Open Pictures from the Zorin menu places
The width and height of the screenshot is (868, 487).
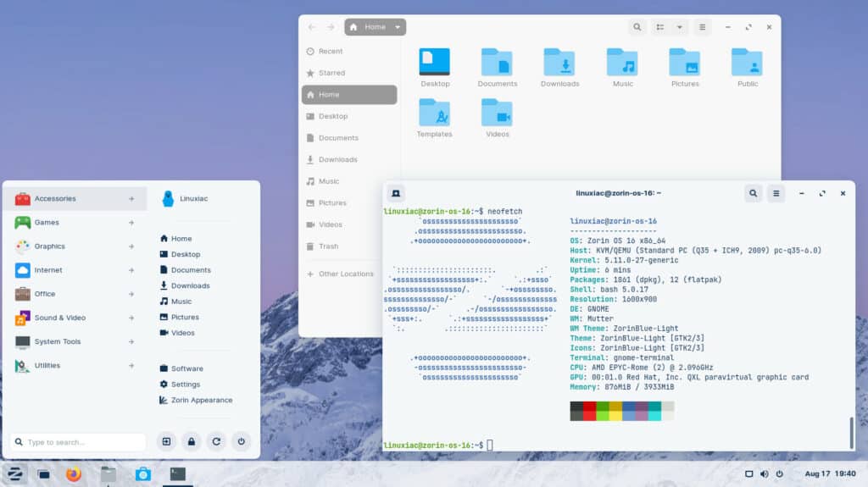tap(180, 317)
